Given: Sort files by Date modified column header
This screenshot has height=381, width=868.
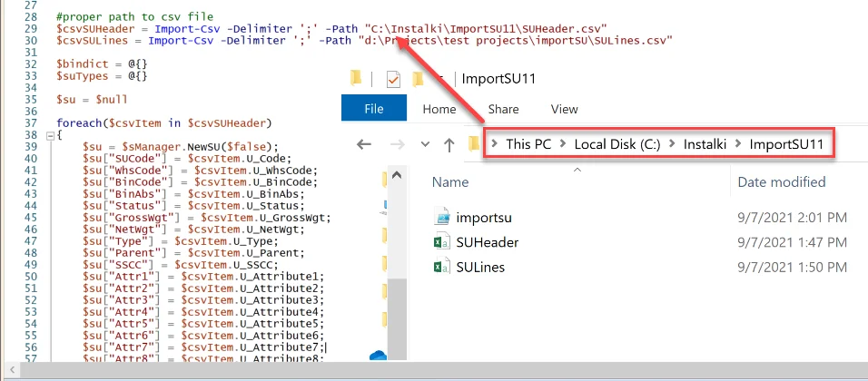Looking at the screenshot, I should click(782, 182).
